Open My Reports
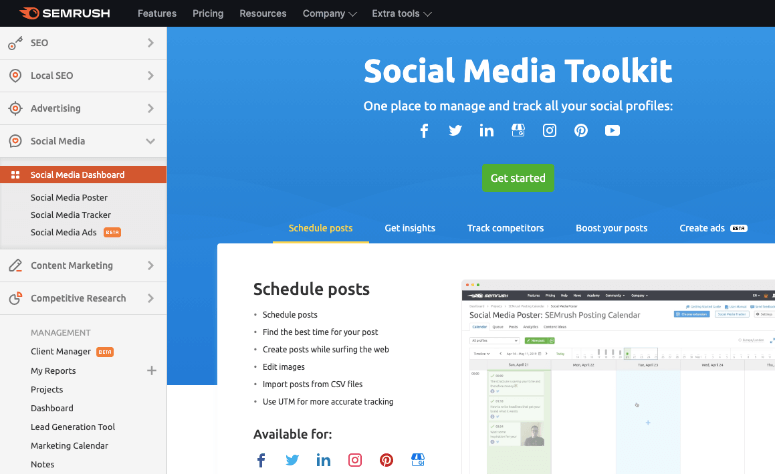The width and height of the screenshot is (775, 474). coord(53,371)
